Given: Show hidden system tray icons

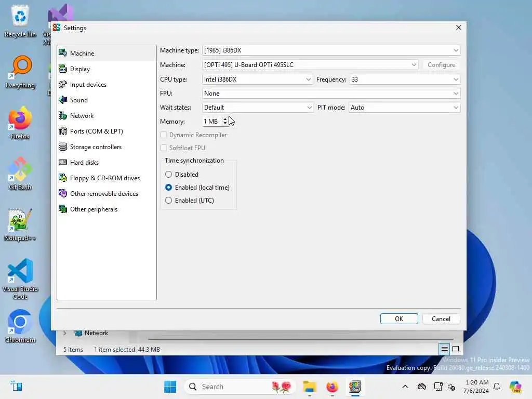Looking at the screenshot, I should tap(405, 387).
